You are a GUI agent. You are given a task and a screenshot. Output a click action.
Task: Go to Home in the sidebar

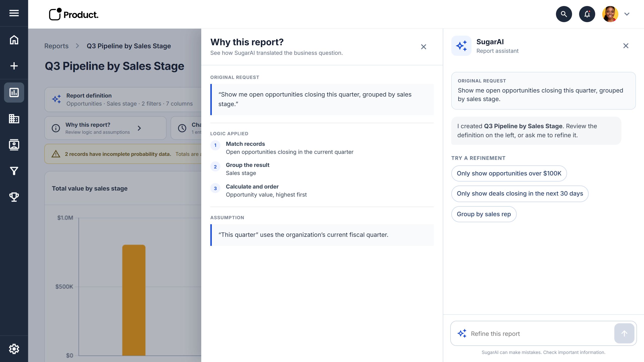pos(14,40)
